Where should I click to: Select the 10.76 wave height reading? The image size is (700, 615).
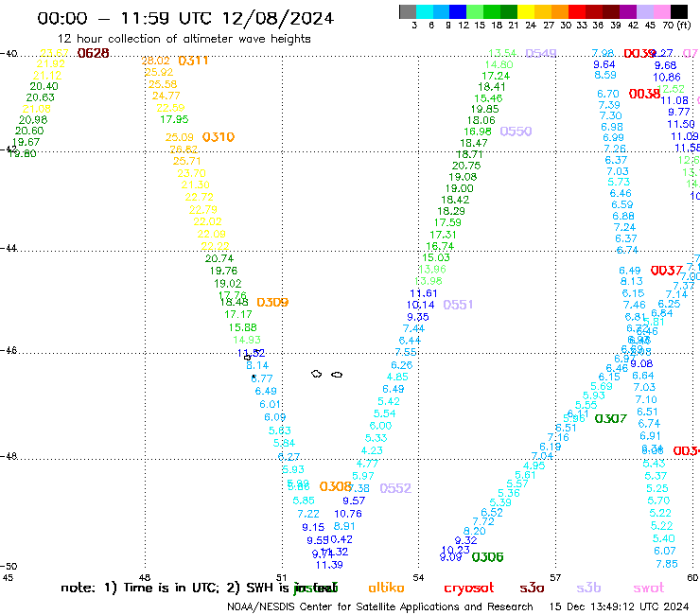point(348,514)
